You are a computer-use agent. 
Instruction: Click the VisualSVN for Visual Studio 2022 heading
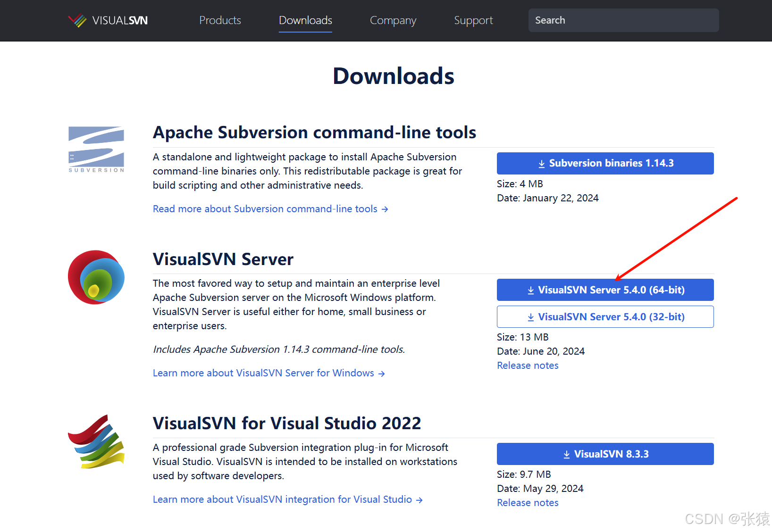tap(286, 424)
